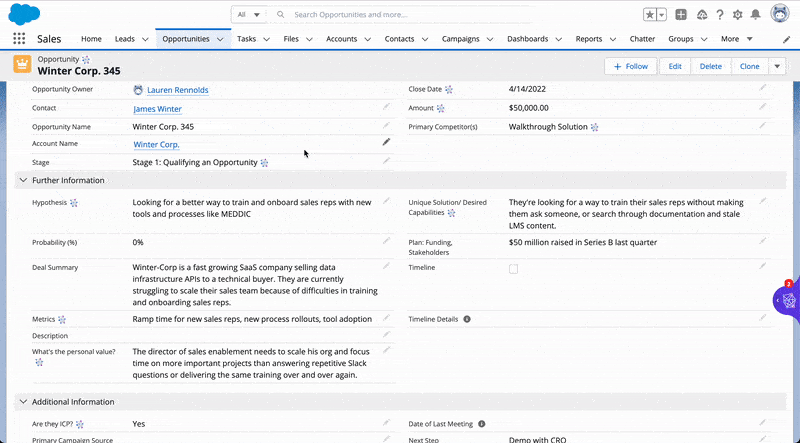The height and width of the screenshot is (443, 800).
Task: Edit Deal Summary pencil icon
Action: pos(386,266)
